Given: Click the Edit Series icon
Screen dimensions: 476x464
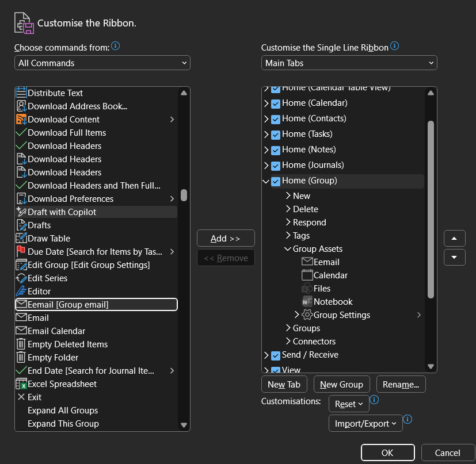Looking at the screenshot, I should click(21, 278).
